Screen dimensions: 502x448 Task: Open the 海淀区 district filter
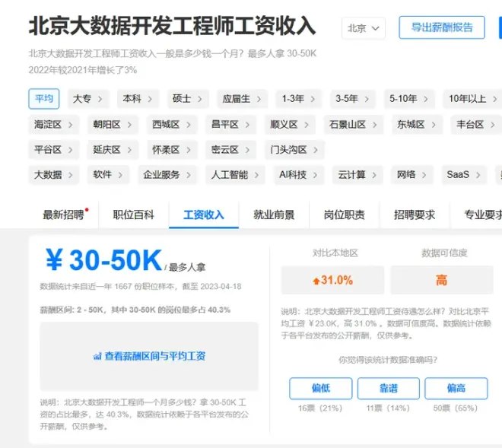click(x=53, y=124)
